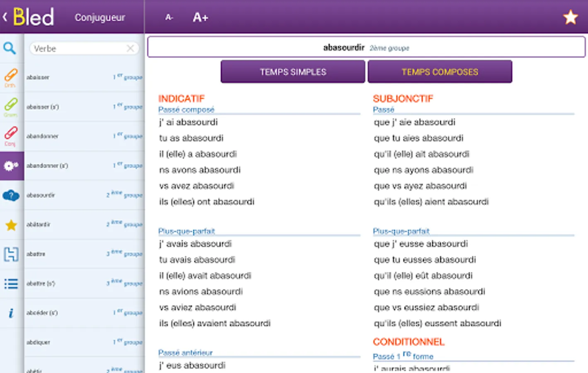
Task: Switch to TEMPS COMPOSES tab
Action: pyautogui.click(x=440, y=72)
